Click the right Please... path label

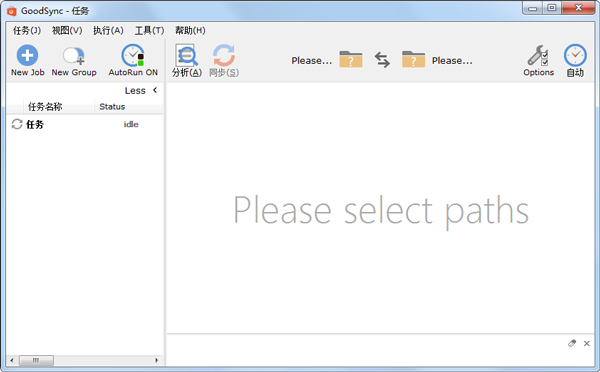click(x=452, y=60)
